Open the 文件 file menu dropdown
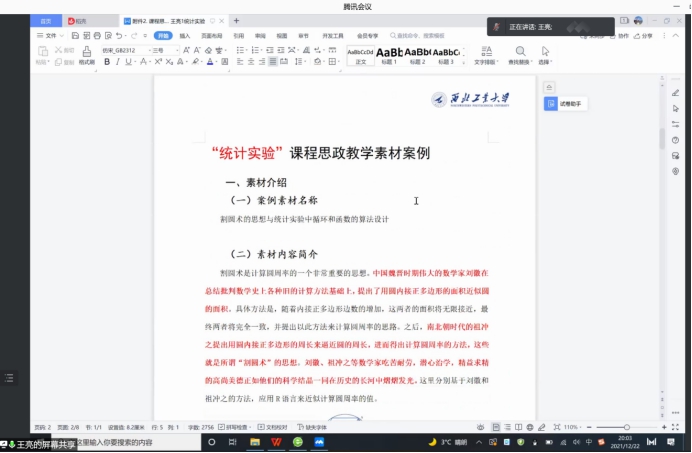The height and width of the screenshot is (453, 692). point(51,35)
